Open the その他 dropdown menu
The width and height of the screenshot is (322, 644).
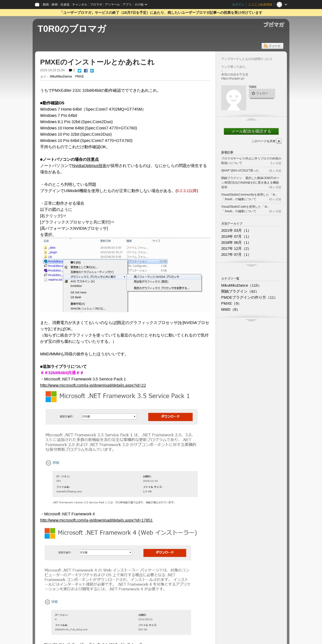pos(141,5)
